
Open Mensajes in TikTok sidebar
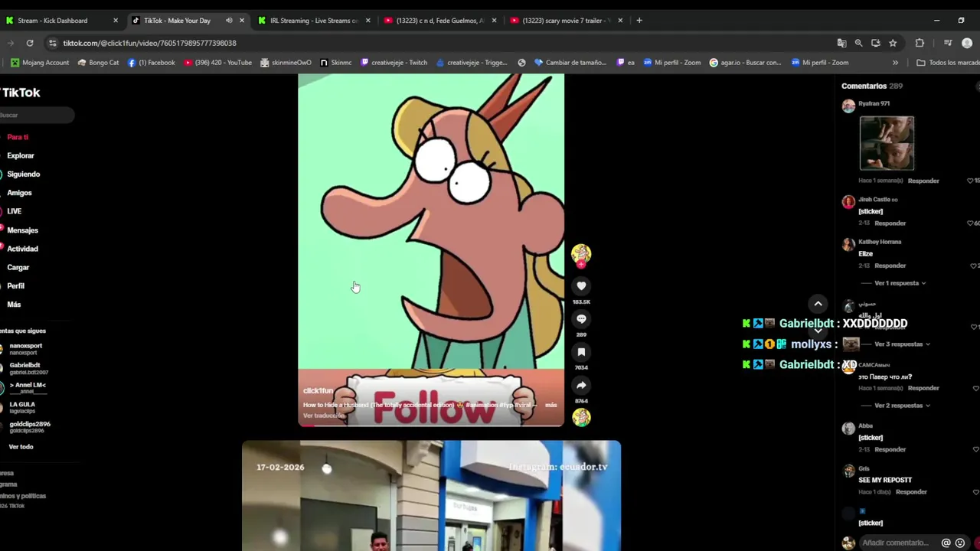(23, 230)
